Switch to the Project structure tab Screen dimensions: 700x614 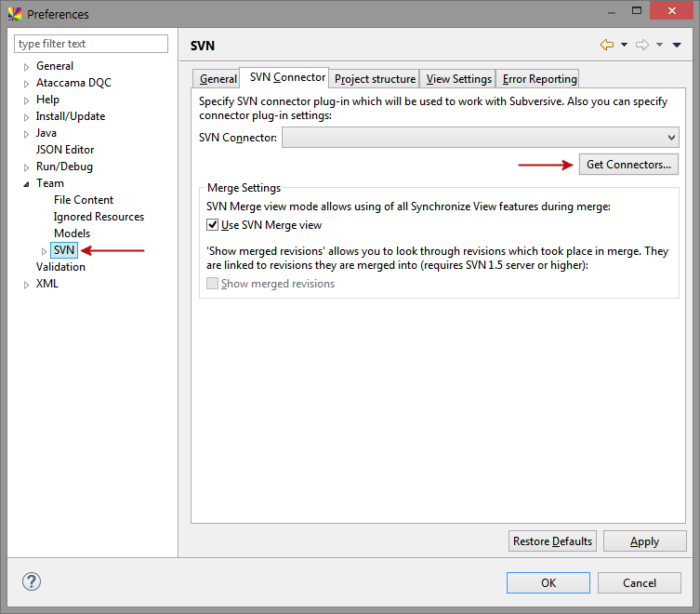pos(375,79)
